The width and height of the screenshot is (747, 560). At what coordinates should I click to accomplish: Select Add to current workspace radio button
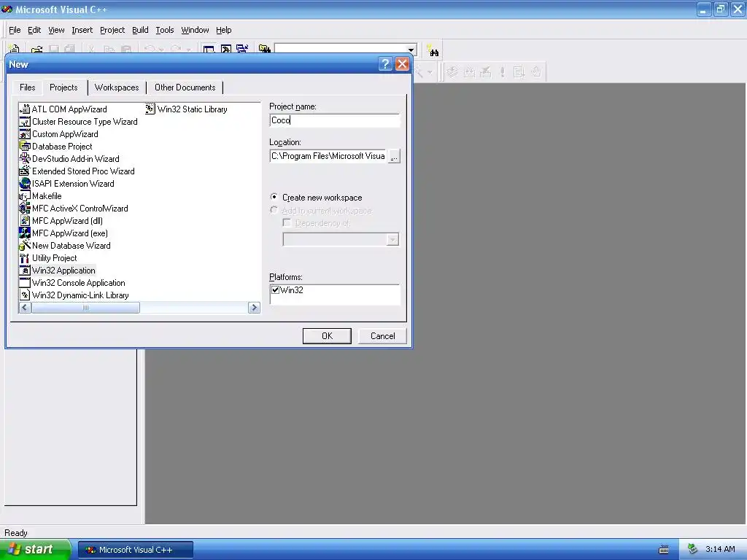point(274,209)
